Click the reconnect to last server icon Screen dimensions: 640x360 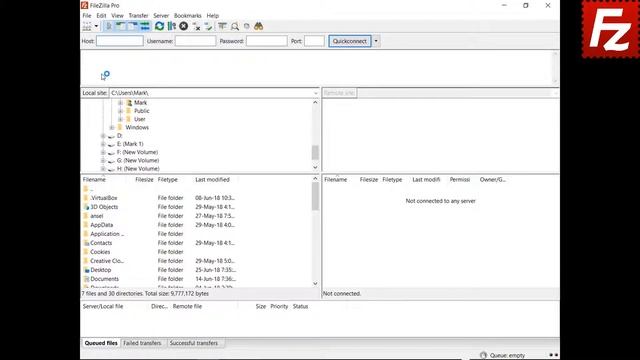tap(209, 27)
